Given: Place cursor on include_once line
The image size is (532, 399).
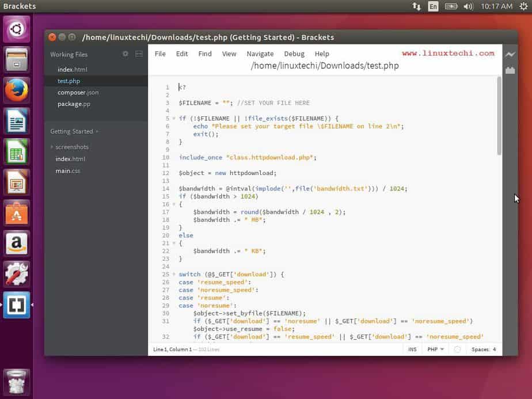Looking at the screenshot, I should (248, 157).
